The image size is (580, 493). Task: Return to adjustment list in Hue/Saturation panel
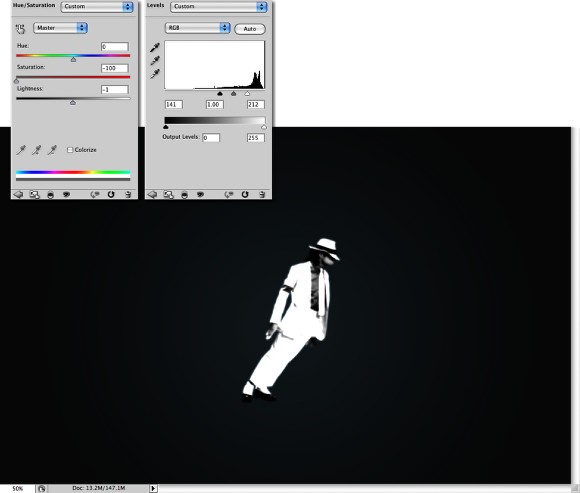18,194
